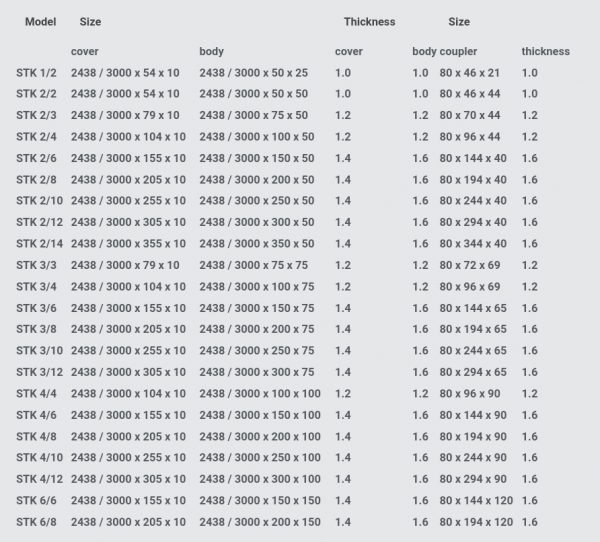This screenshot has height=542, width=600.
Task: Click the STK 4/4 model name
Action: coord(36,393)
